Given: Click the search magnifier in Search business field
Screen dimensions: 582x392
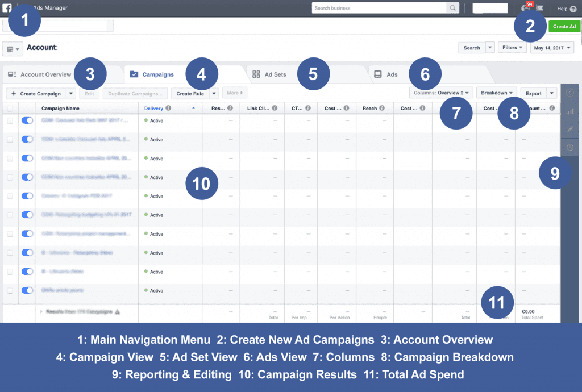Looking at the screenshot, I should point(452,7).
